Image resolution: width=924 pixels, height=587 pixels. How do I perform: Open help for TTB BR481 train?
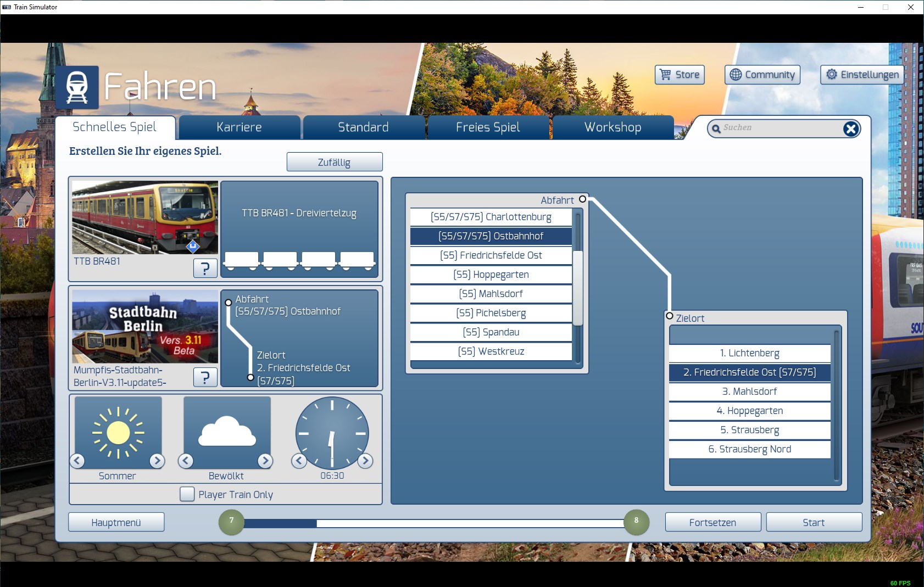pyautogui.click(x=205, y=268)
